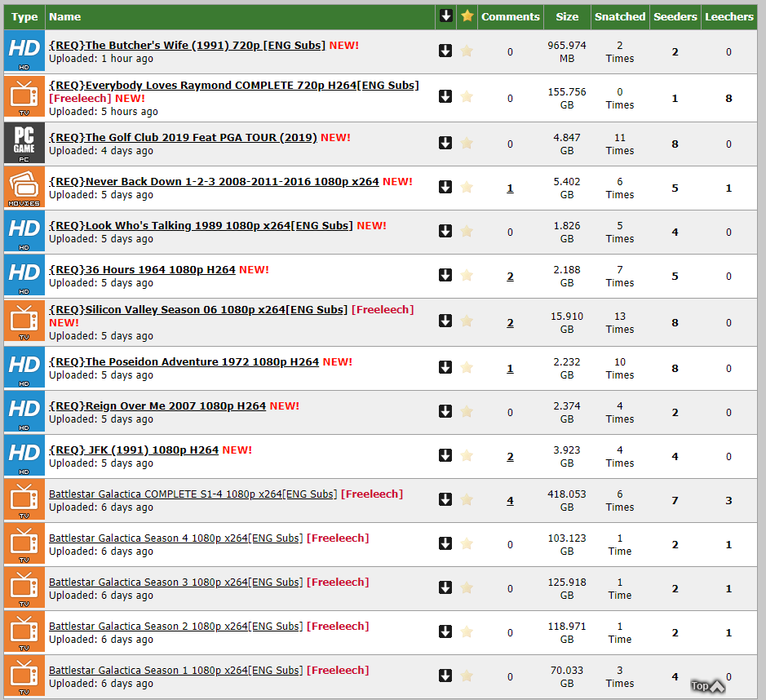This screenshot has height=700, width=766.
Task: Click the HD category icon beside JFK (1991)
Action: point(24,456)
